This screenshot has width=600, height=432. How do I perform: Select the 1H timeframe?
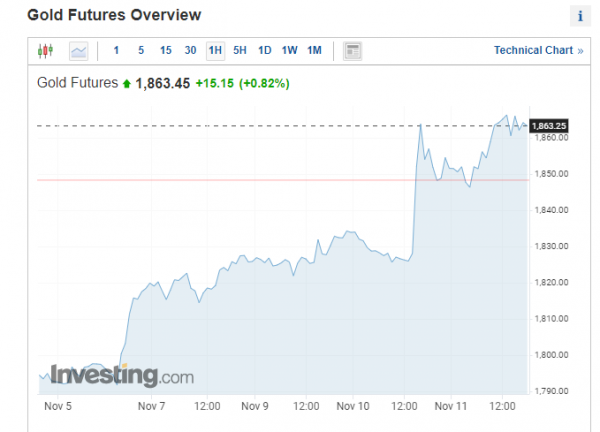coord(215,51)
